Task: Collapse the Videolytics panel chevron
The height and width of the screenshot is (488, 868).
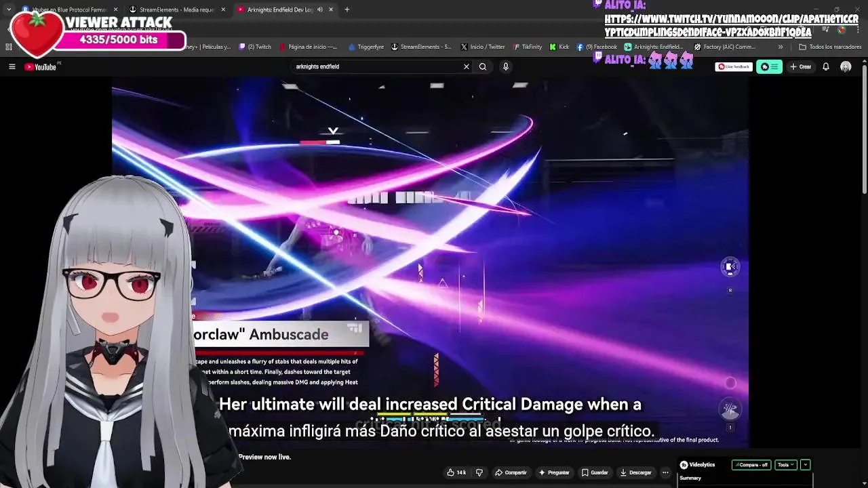Action: (x=805, y=465)
